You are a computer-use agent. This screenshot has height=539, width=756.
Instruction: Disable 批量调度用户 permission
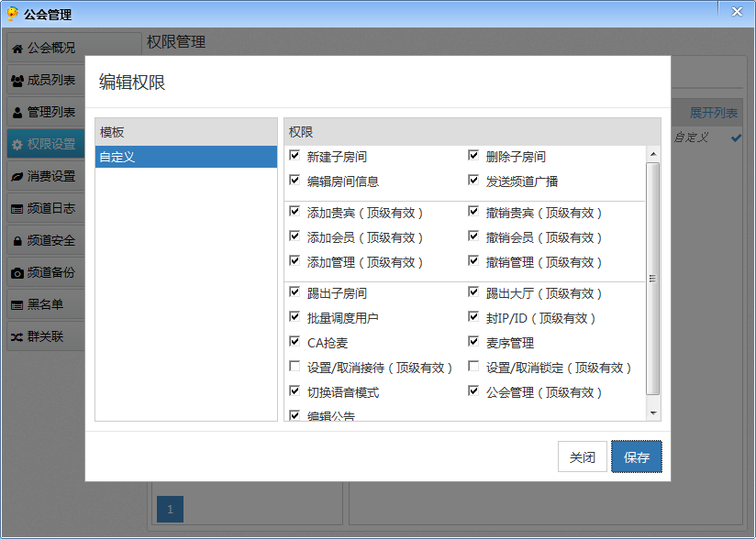(x=295, y=316)
